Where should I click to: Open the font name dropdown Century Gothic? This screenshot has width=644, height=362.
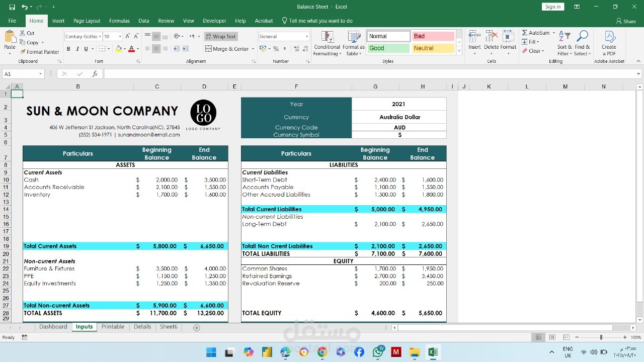click(x=100, y=36)
